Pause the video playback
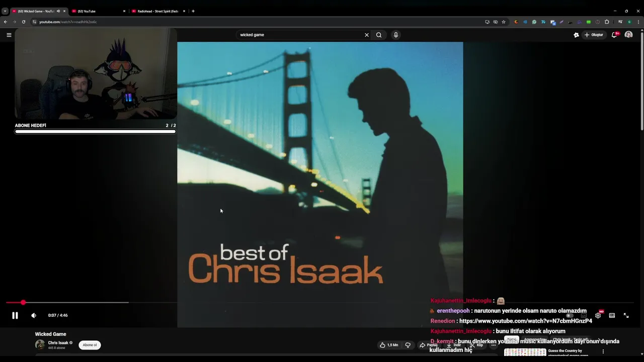The height and width of the screenshot is (362, 644). [x=15, y=315]
